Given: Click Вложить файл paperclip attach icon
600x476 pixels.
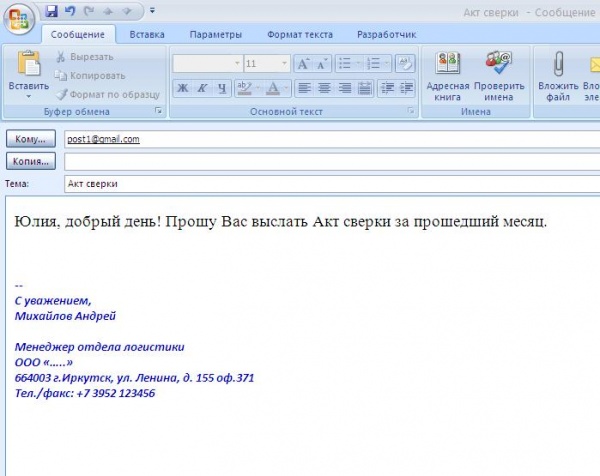Looking at the screenshot, I should [x=558, y=77].
